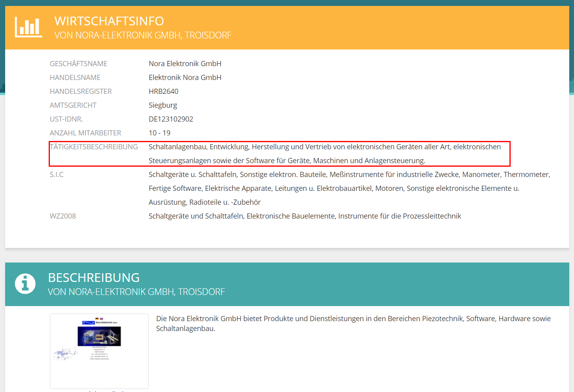
Task: Click the UST-IDNR. label
Action: click(x=66, y=119)
